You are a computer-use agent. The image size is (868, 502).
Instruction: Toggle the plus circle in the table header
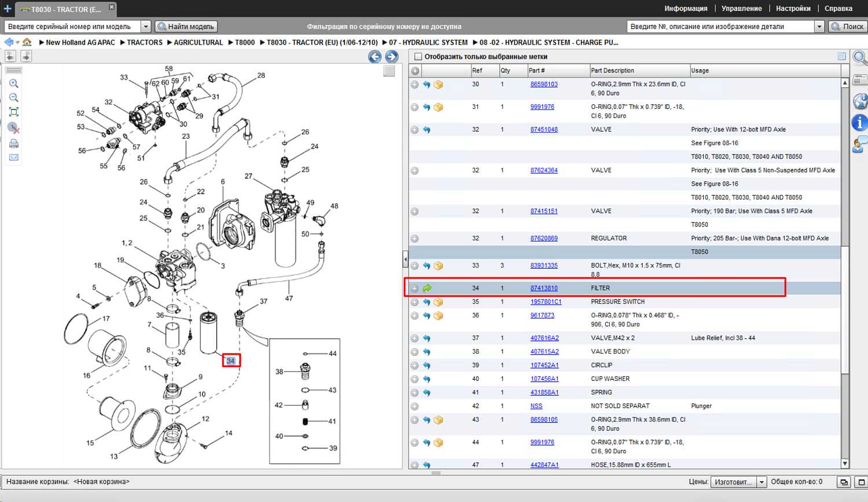415,71
